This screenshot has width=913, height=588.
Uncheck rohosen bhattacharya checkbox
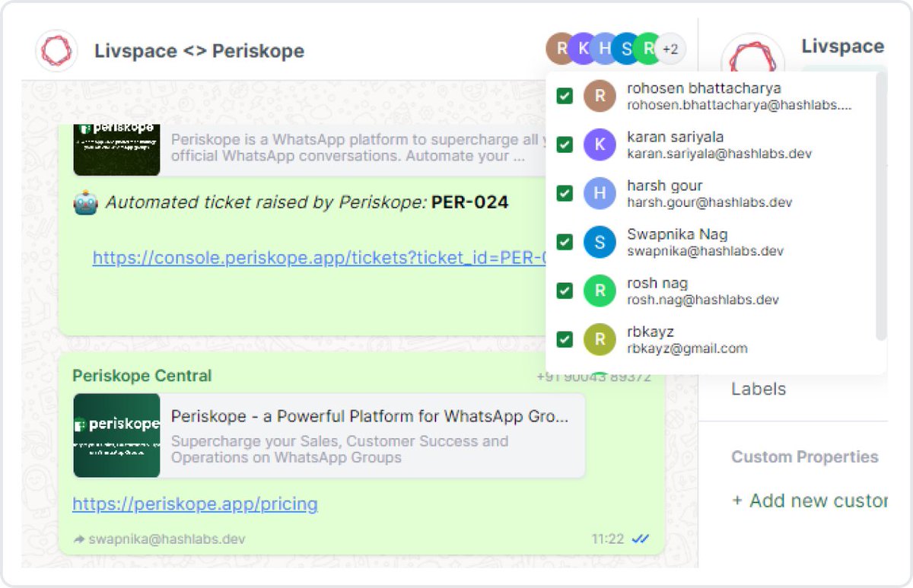tap(565, 96)
